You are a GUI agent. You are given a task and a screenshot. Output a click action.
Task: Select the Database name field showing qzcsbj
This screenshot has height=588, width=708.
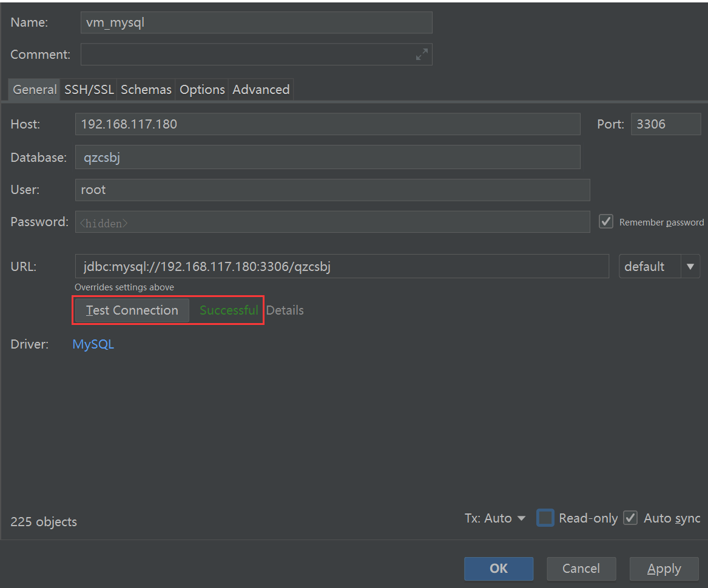point(328,157)
